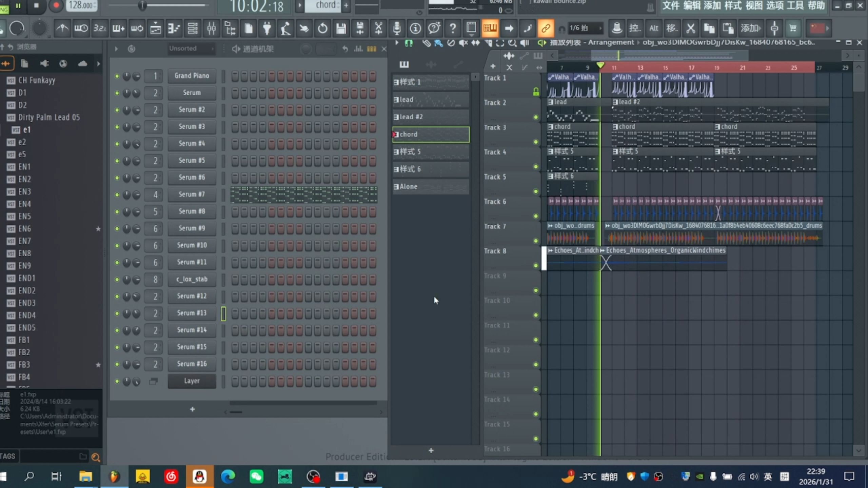
Task: Select the Grand Piano channel button
Action: (192, 76)
